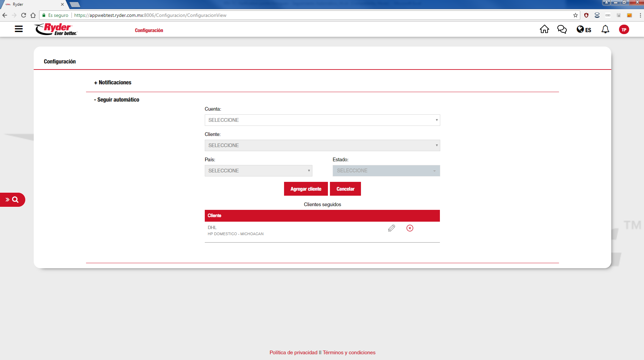Open the TP user profile avatar

pyautogui.click(x=624, y=30)
